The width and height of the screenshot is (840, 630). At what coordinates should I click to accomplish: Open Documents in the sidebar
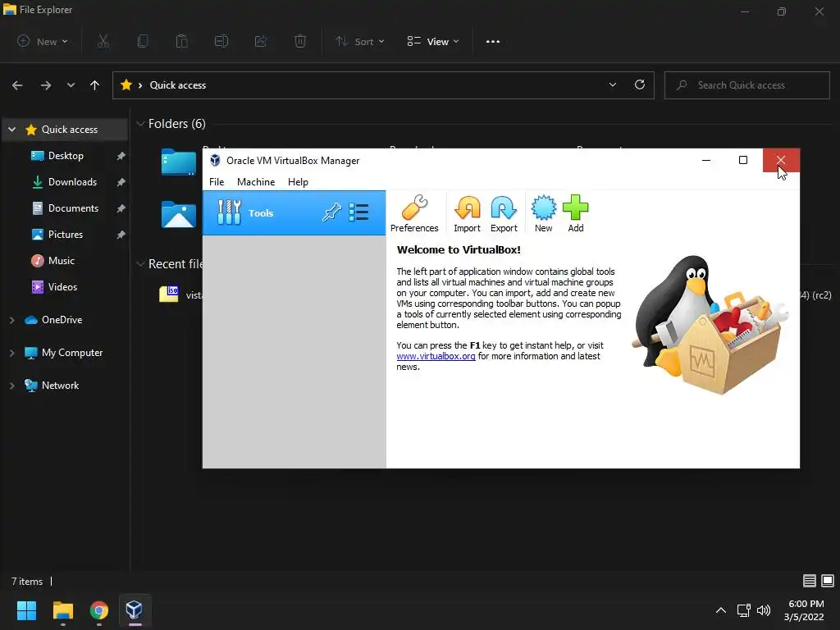click(73, 208)
